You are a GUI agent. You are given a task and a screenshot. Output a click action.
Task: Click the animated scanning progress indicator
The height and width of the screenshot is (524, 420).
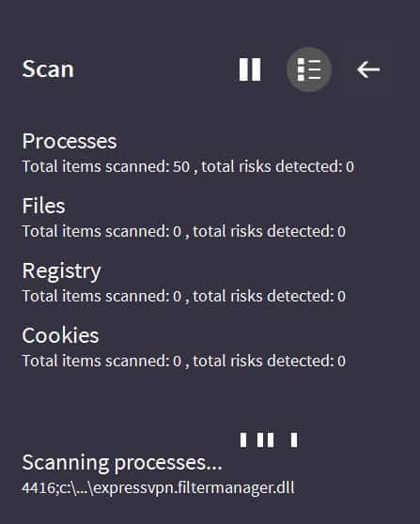269,439
